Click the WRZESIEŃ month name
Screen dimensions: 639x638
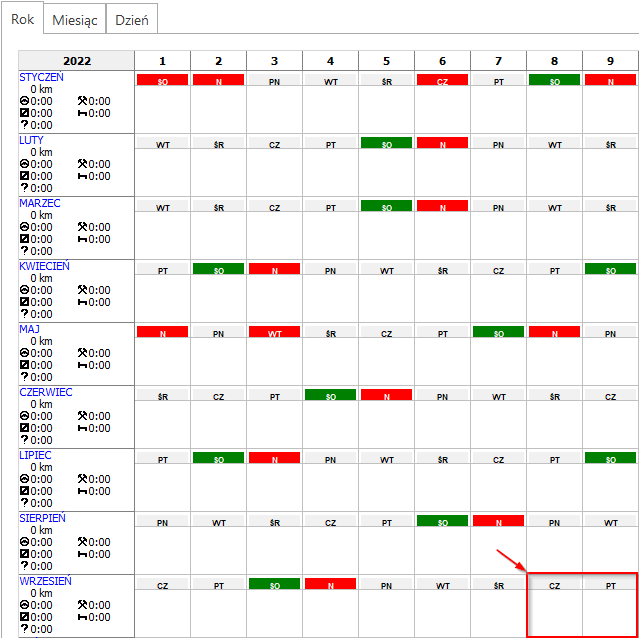point(45,581)
